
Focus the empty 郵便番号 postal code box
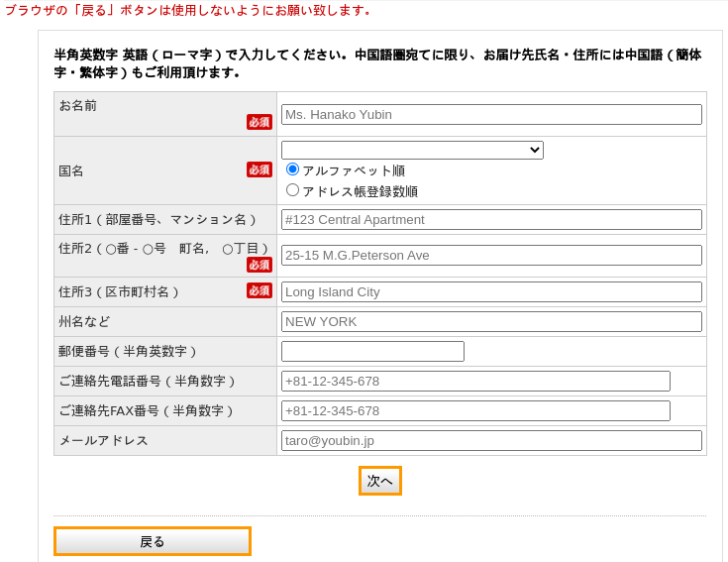[x=372, y=352]
